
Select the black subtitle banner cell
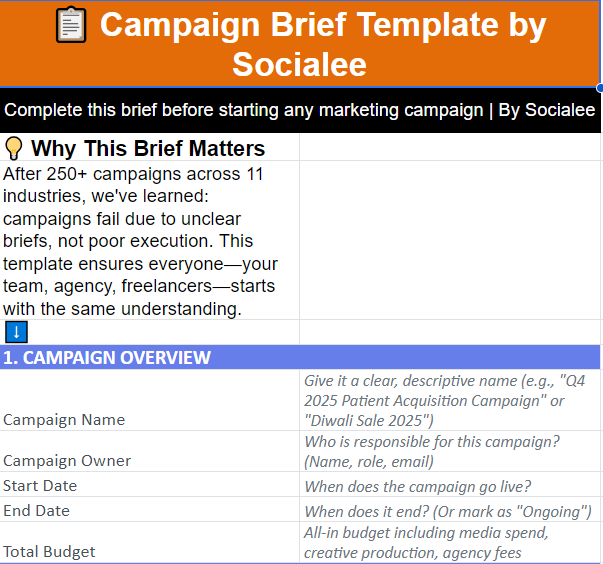click(x=300, y=111)
